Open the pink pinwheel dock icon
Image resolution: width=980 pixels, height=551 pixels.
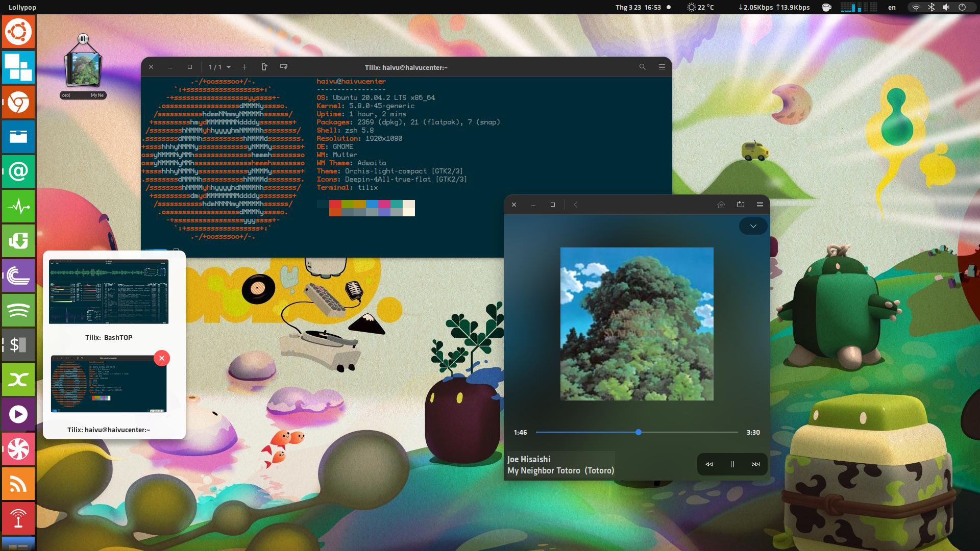click(18, 448)
